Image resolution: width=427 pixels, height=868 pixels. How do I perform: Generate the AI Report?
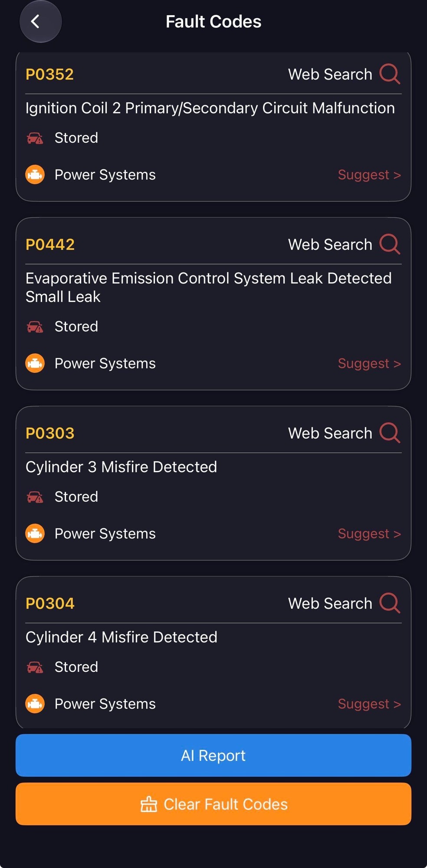pyautogui.click(x=213, y=755)
